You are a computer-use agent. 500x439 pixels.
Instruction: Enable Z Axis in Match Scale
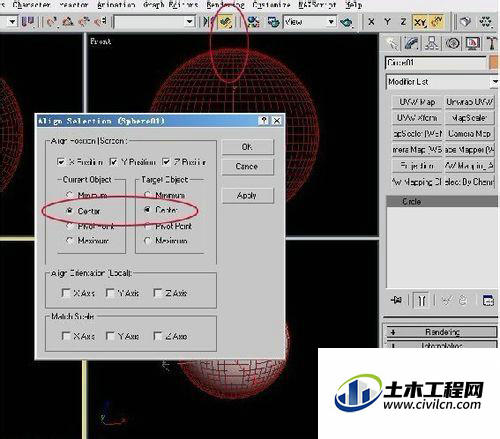tap(157, 336)
